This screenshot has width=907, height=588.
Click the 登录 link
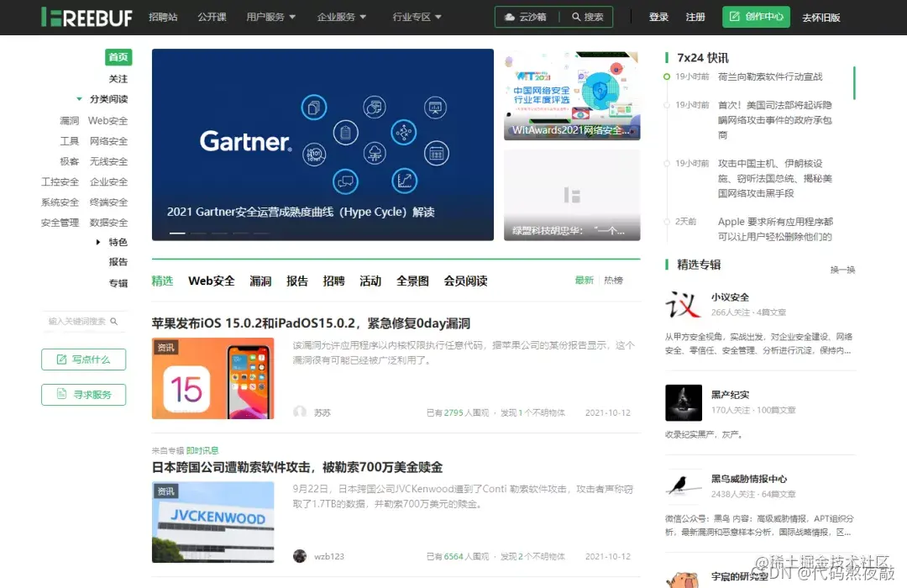[x=658, y=16]
